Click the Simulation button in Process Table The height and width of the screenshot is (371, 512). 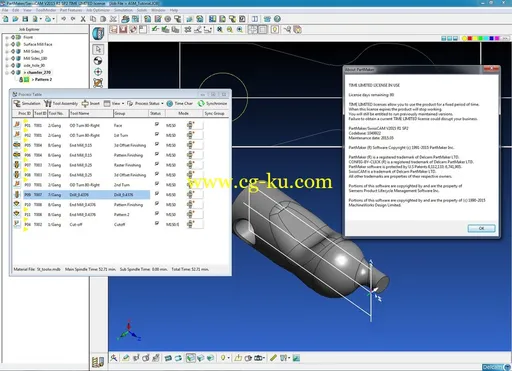pyautogui.click(x=27, y=104)
